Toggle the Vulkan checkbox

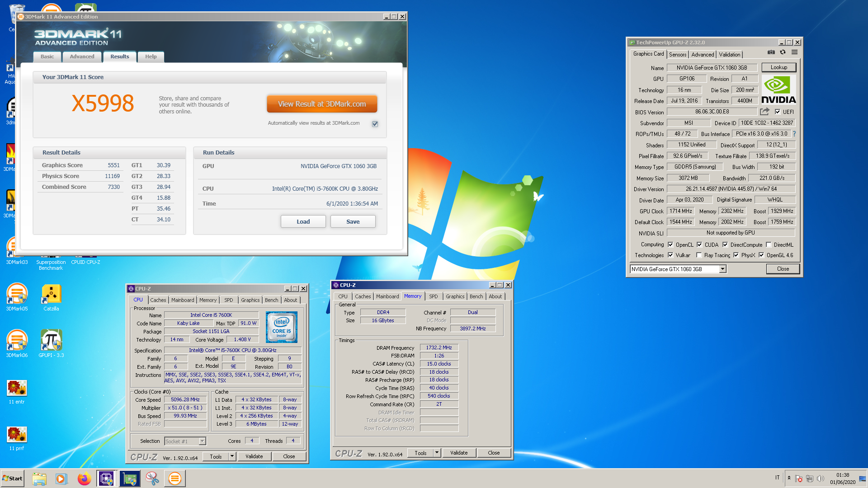pos(670,255)
